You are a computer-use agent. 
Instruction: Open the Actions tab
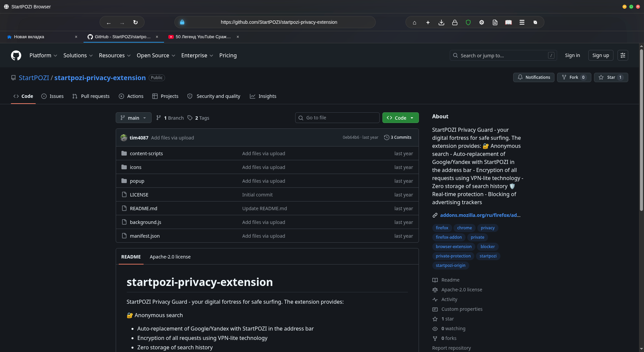point(131,96)
